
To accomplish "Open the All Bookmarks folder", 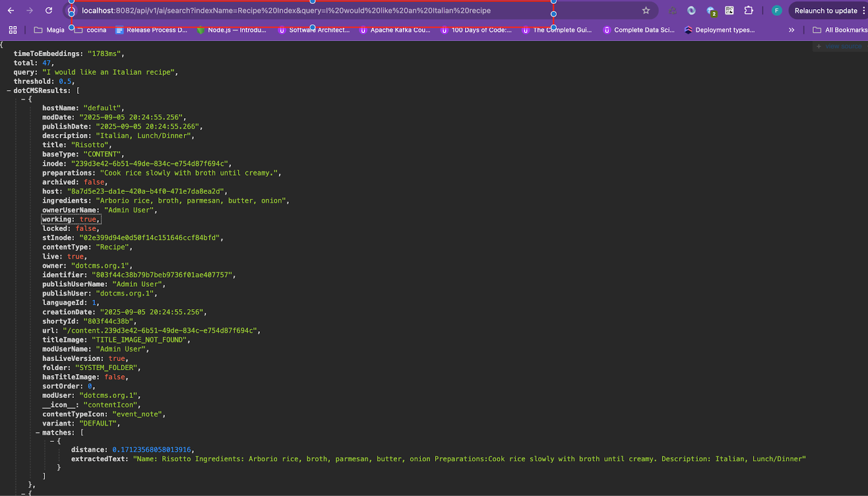I will coord(840,30).
